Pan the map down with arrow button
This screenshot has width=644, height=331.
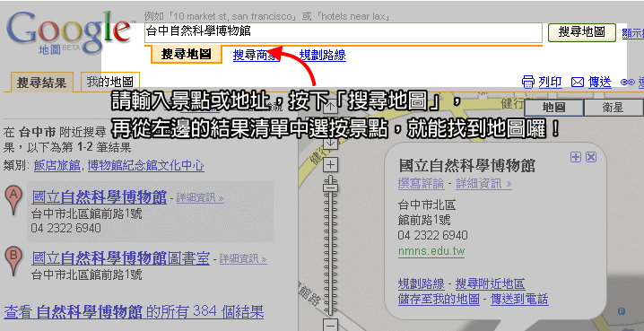[x=331, y=143]
